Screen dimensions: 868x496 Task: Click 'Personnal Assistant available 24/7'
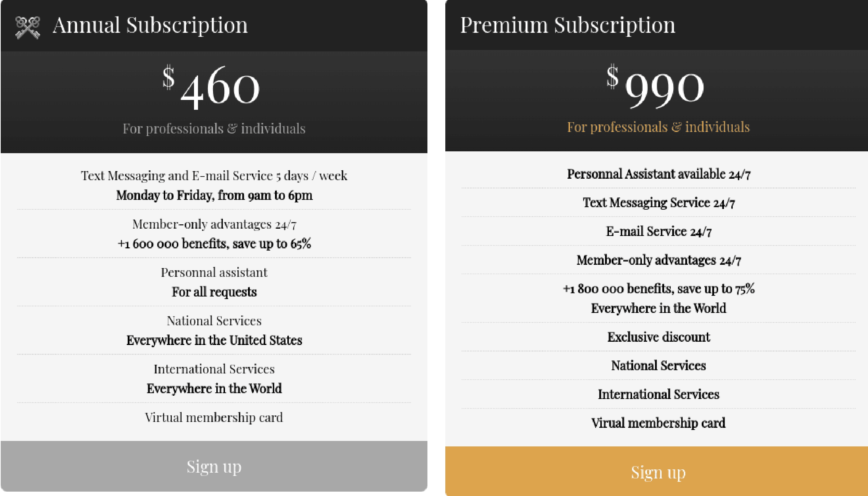tap(658, 174)
